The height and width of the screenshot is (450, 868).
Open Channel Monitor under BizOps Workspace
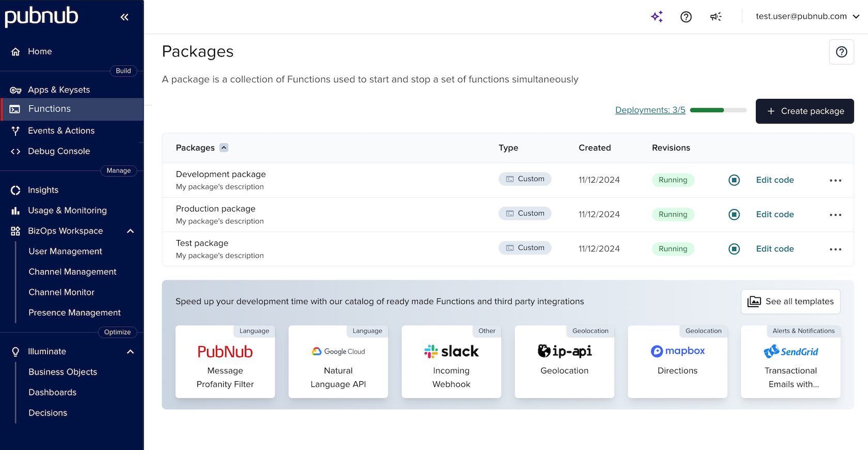click(62, 292)
